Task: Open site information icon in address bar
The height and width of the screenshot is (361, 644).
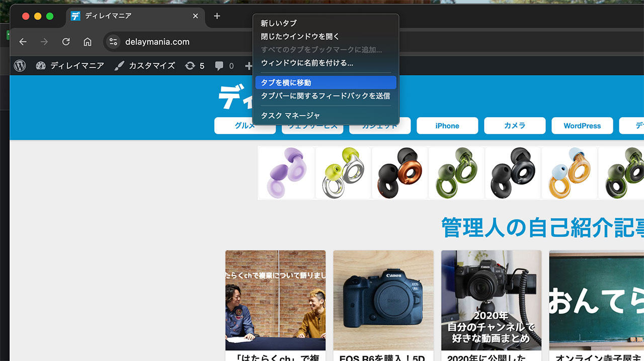Action: tap(114, 42)
